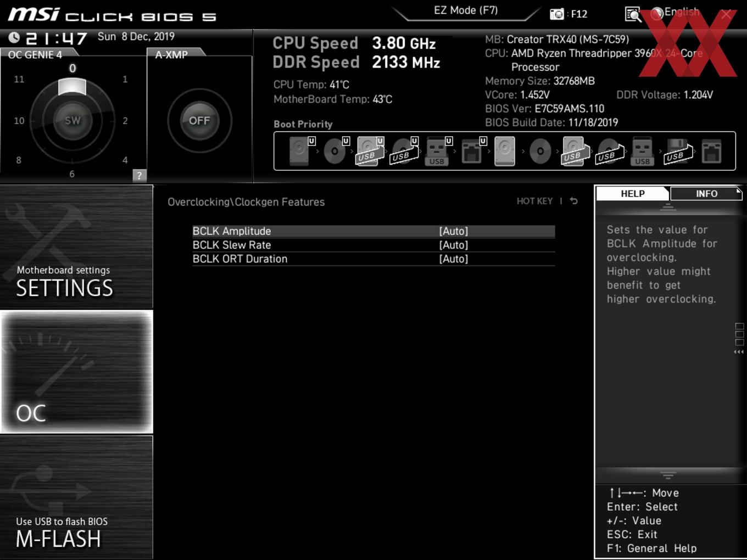This screenshot has height=560, width=747.
Task: Click the date Sun 8 Dec, 2019
Action: (x=136, y=36)
